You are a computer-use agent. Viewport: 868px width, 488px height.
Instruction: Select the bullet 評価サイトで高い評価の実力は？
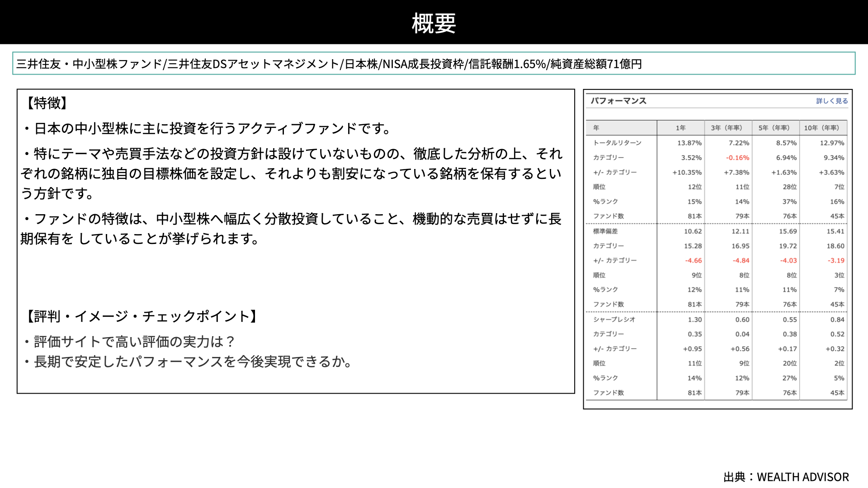pyautogui.click(x=130, y=342)
